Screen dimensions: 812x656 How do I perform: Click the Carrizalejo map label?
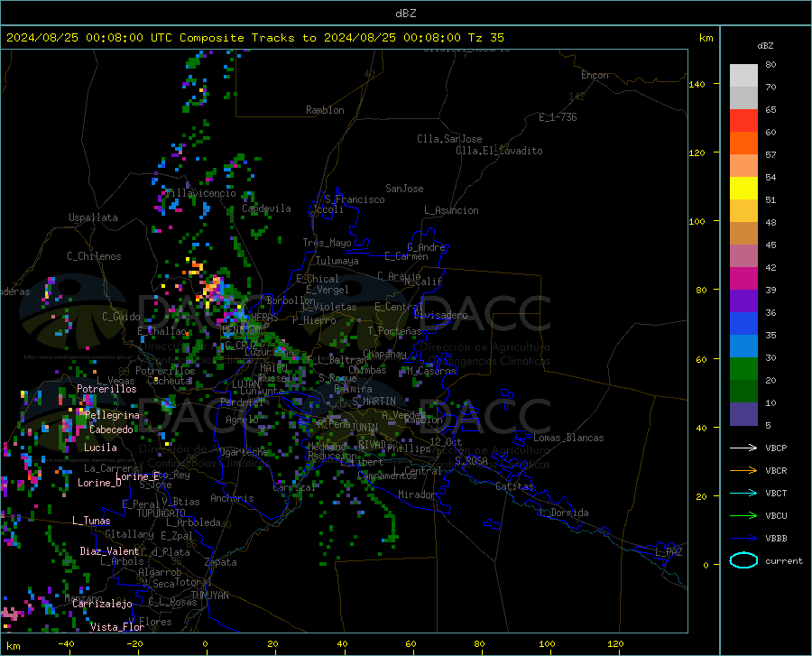point(102,604)
